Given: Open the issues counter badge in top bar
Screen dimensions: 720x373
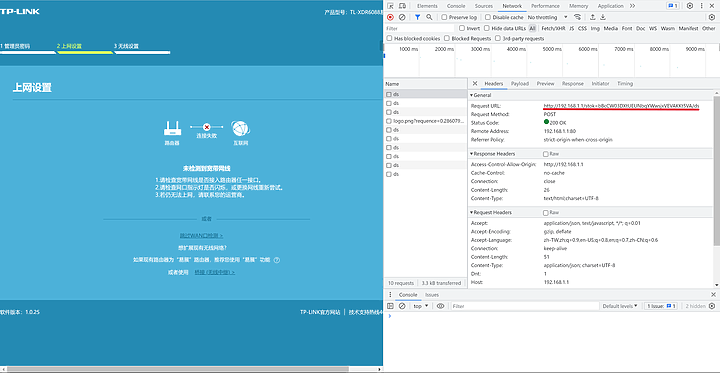Looking at the screenshot, I should (673, 6).
